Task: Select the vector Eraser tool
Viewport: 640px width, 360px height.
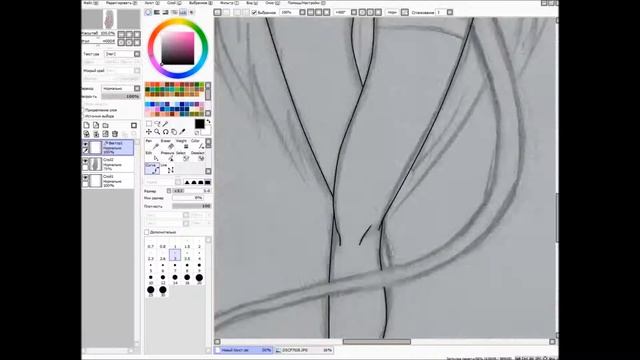Action: point(167,144)
